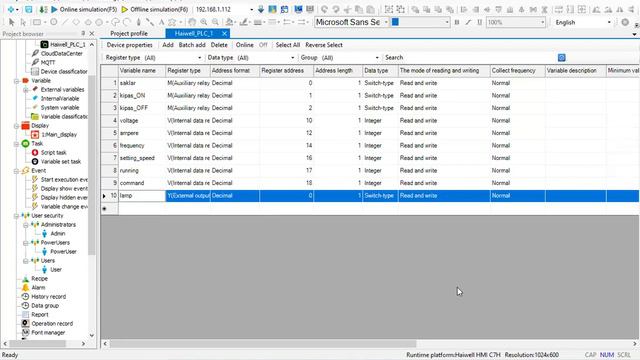Click the Group objects icon
This screenshot has width=640, height=360.
click(x=389, y=9)
